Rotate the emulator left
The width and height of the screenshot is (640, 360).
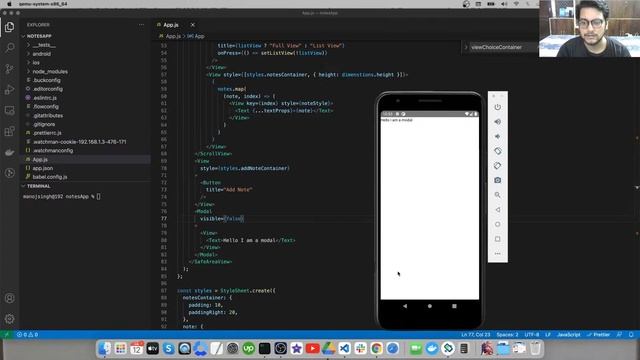coord(498,151)
